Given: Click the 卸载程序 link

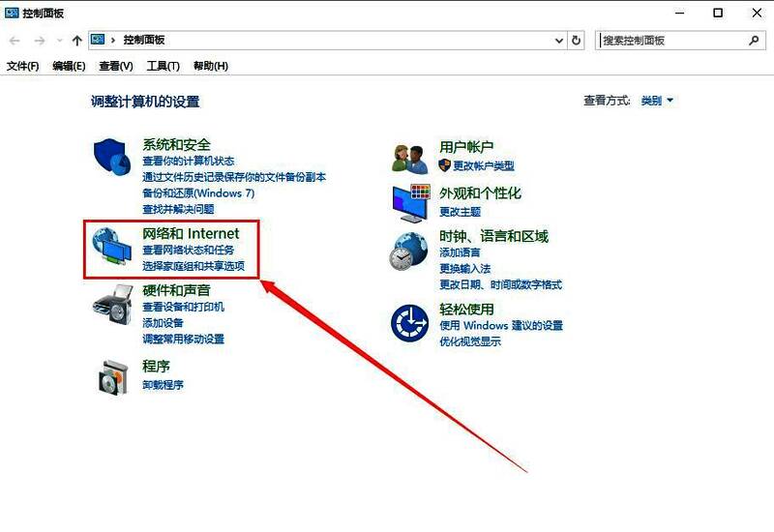Looking at the screenshot, I should click(163, 385).
